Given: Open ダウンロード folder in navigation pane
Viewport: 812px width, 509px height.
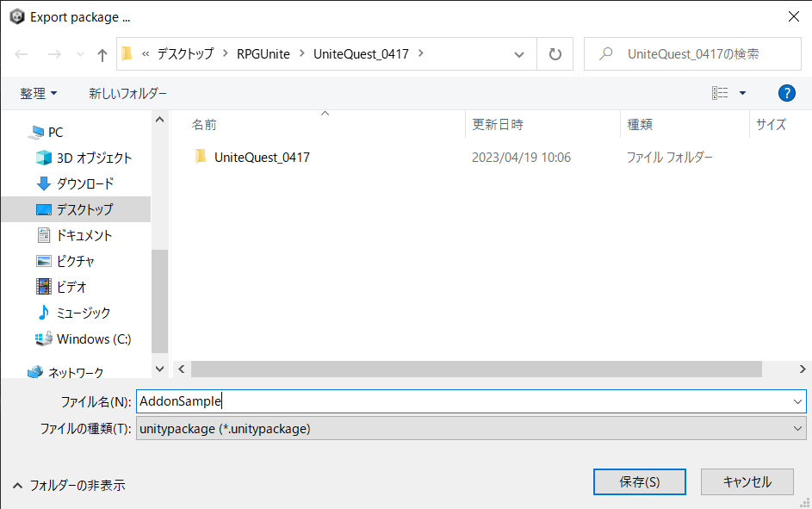Looking at the screenshot, I should tap(84, 183).
